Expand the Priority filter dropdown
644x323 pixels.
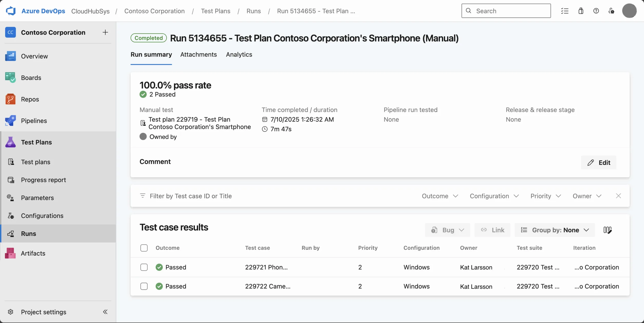tap(545, 196)
